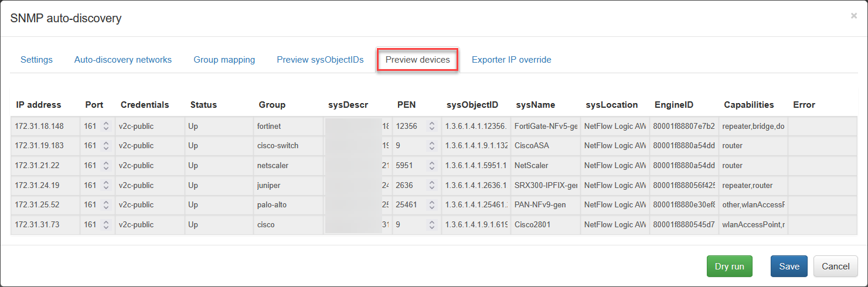The height and width of the screenshot is (287, 868).
Task: Adjust port stepper for 172.31.31.73
Action: 105,225
